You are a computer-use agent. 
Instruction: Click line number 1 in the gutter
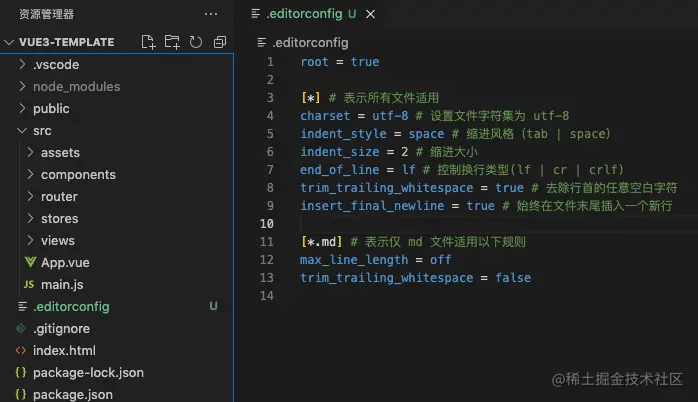[x=270, y=62]
